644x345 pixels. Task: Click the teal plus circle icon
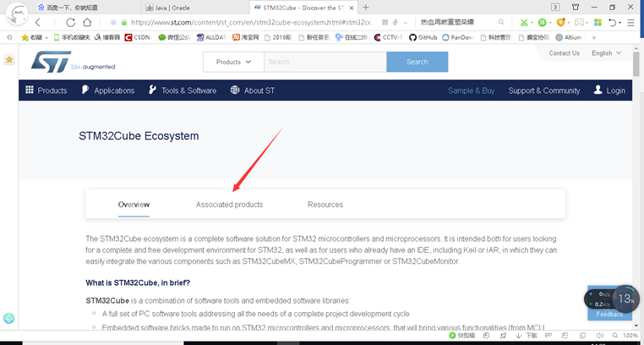8,318
